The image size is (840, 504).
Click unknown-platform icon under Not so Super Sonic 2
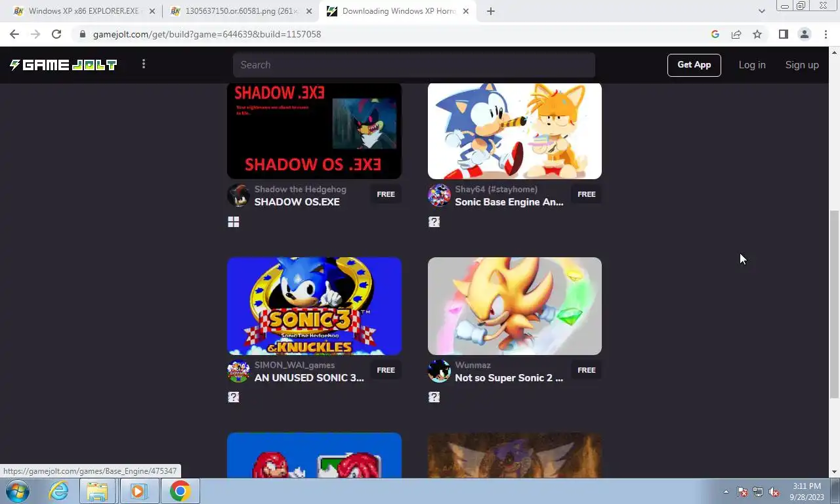[x=434, y=397]
